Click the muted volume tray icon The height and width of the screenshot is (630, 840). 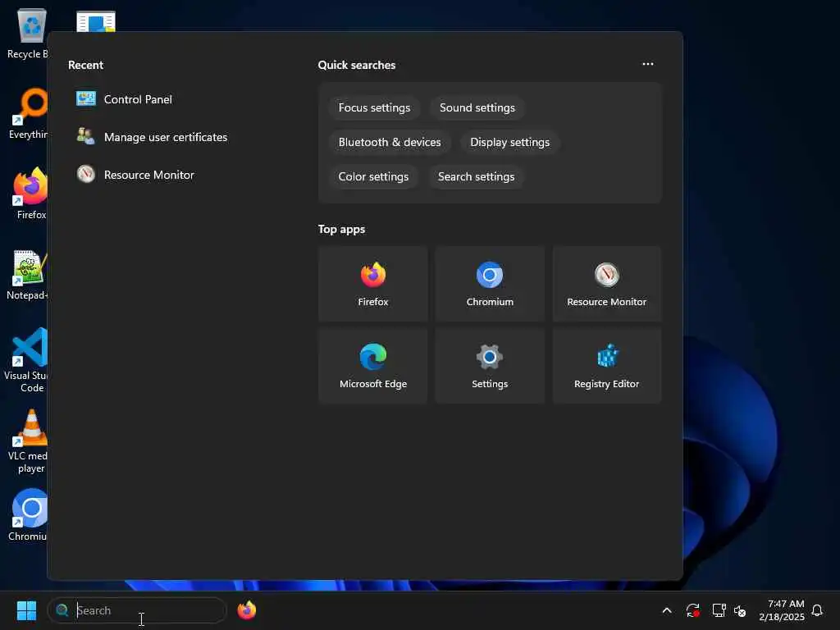point(740,610)
